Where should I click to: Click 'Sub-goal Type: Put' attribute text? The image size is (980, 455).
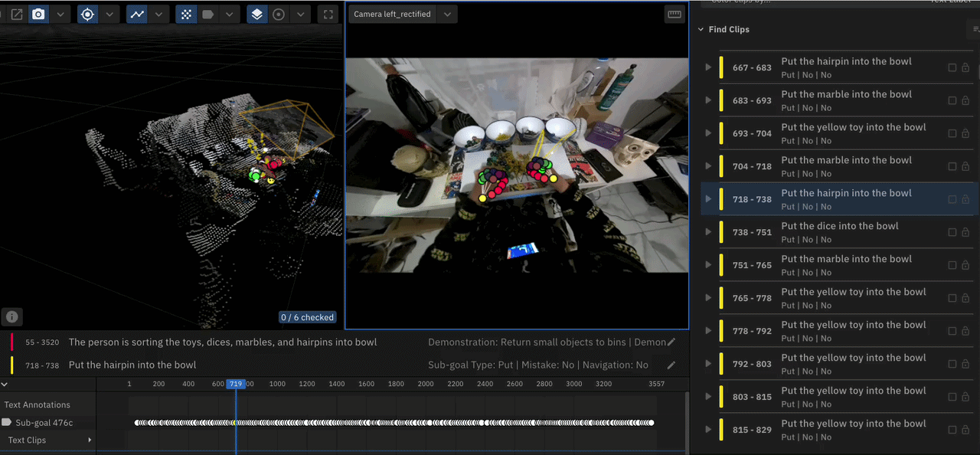[470, 365]
